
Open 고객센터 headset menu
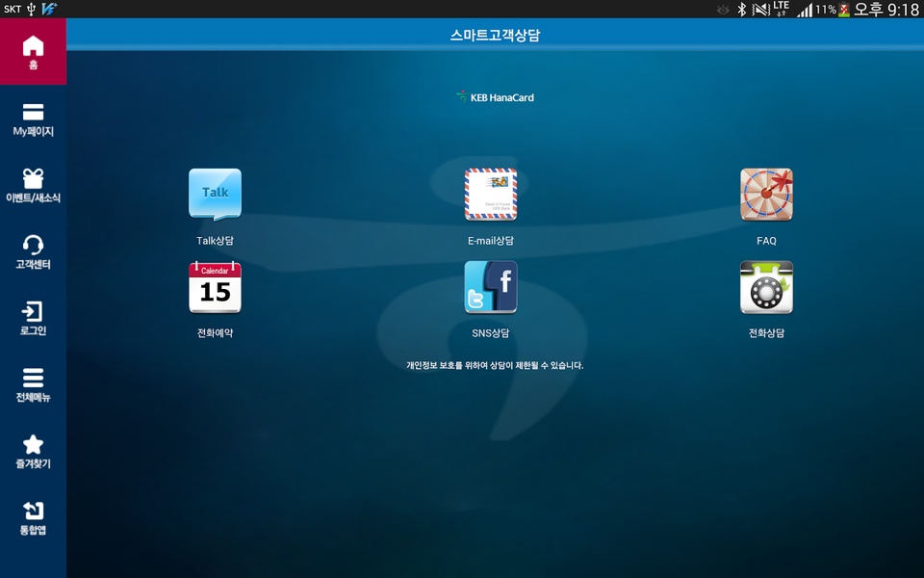pos(33,252)
